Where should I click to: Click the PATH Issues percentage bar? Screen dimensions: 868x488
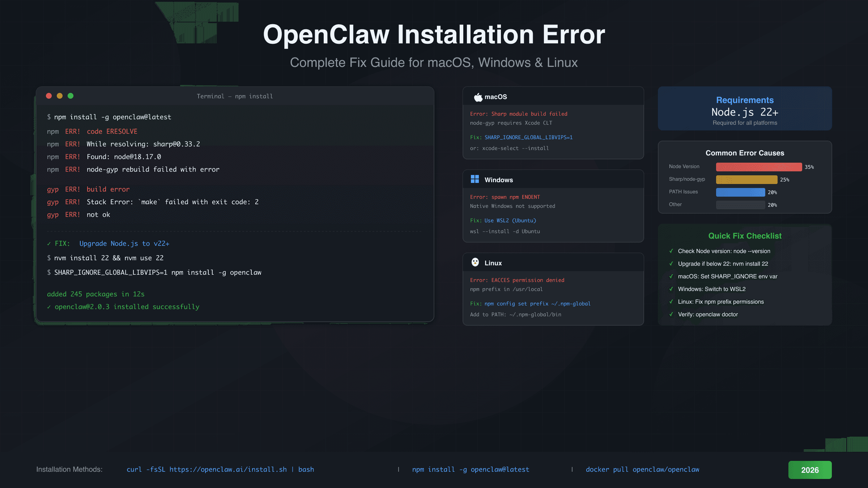pyautogui.click(x=740, y=192)
